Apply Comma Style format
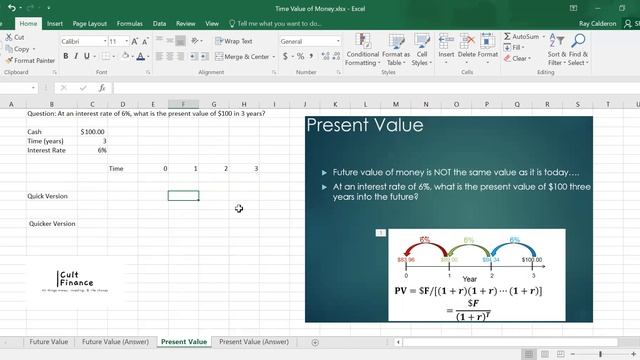 pyautogui.click(x=311, y=56)
